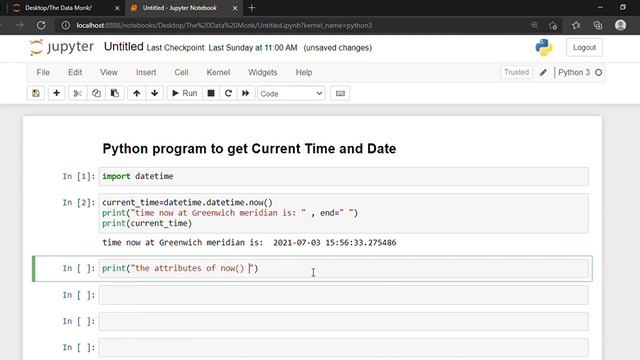Open the Favorites list icon
Image resolution: width=640 pixels, height=360 pixels.
click(x=576, y=25)
